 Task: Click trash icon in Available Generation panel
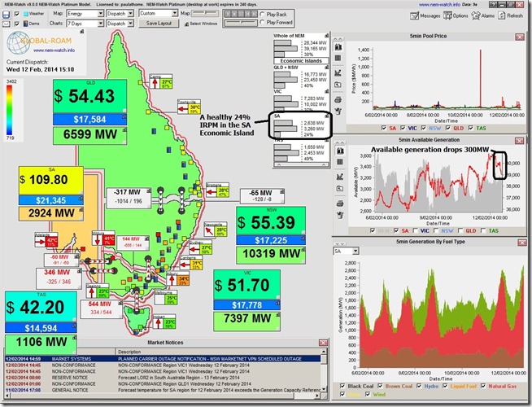pyautogui.click(x=340, y=215)
